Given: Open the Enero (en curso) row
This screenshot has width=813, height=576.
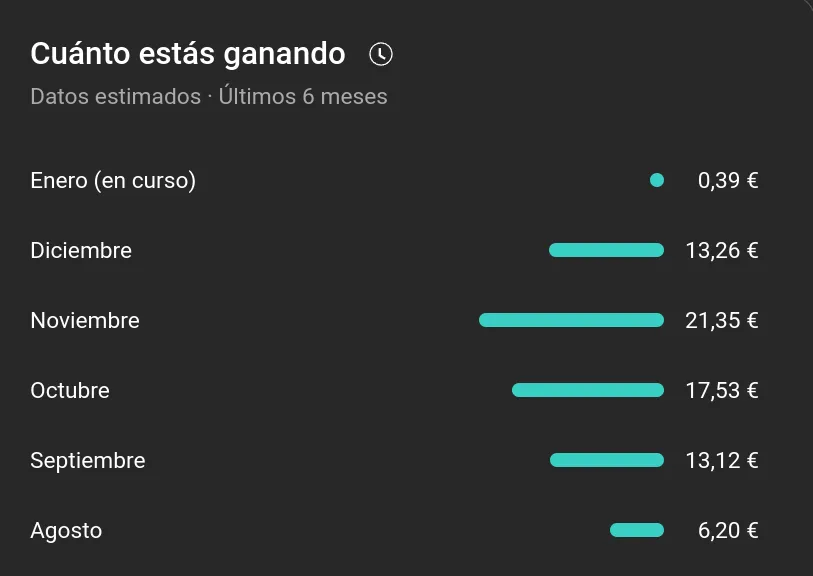Looking at the screenshot, I should 113,181.
